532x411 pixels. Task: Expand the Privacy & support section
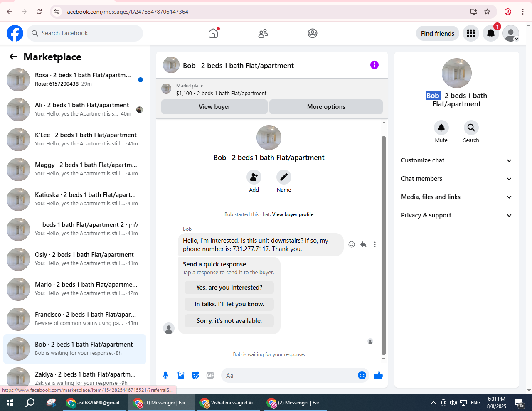pos(456,215)
